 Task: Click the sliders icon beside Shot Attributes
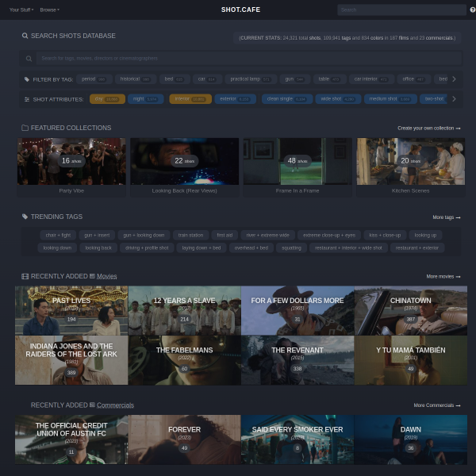[x=27, y=99]
